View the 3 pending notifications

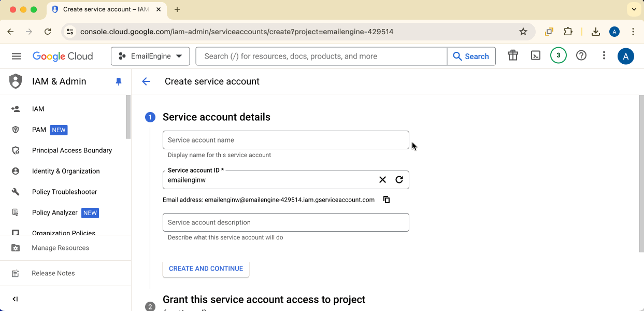click(558, 55)
